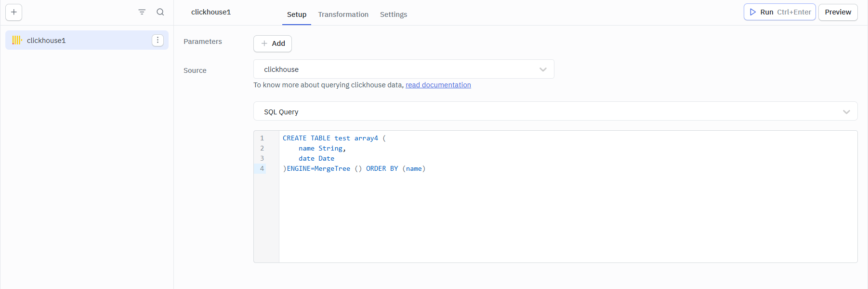This screenshot has height=289, width=868.
Task: Click the ClickHouse logo icon beside clickhouse1
Action: [17, 40]
